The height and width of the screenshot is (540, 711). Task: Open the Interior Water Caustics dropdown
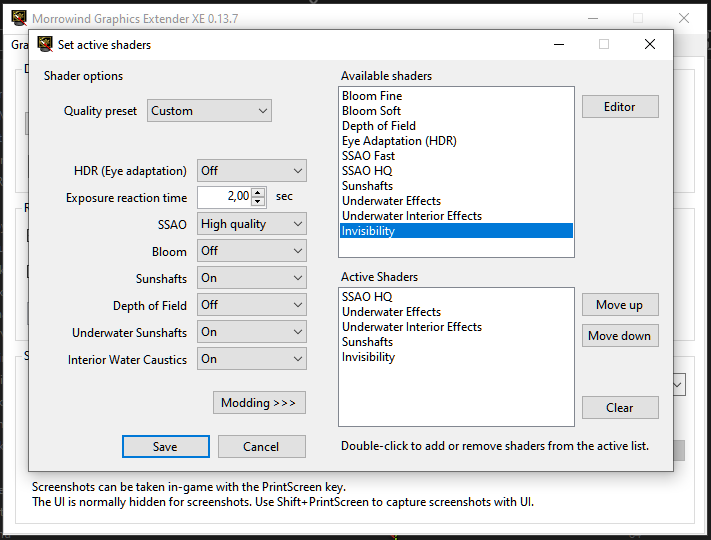(x=251, y=359)
